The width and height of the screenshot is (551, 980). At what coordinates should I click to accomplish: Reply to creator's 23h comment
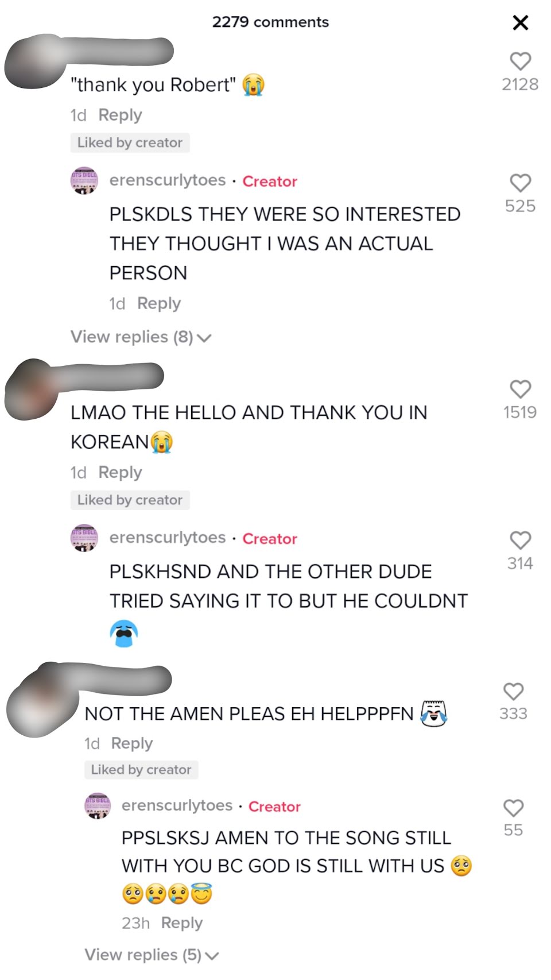tap(182, 923)
